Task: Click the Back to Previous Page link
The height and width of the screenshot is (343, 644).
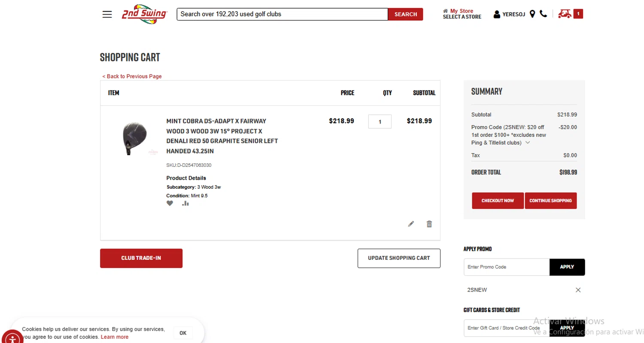Action: (132, 76)
